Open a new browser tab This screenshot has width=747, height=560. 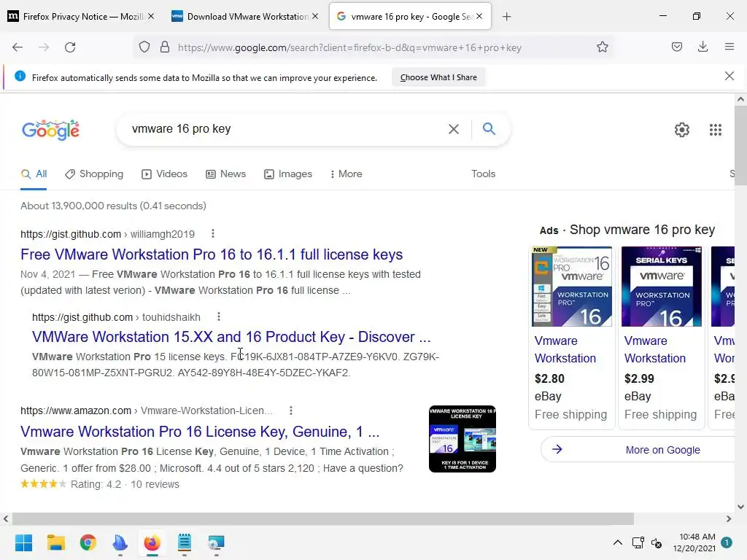click(507, 17)
